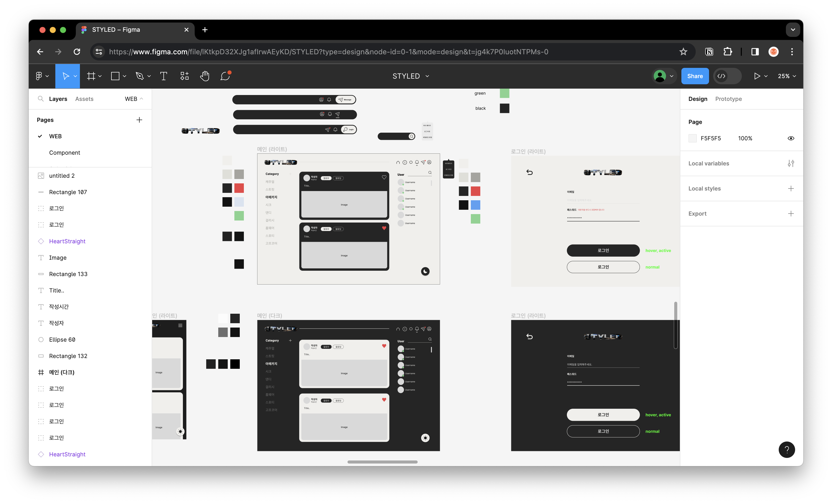Open the 25% zoom dropdown
This screenshot has height=504, width=832.
tap(786, 76)
